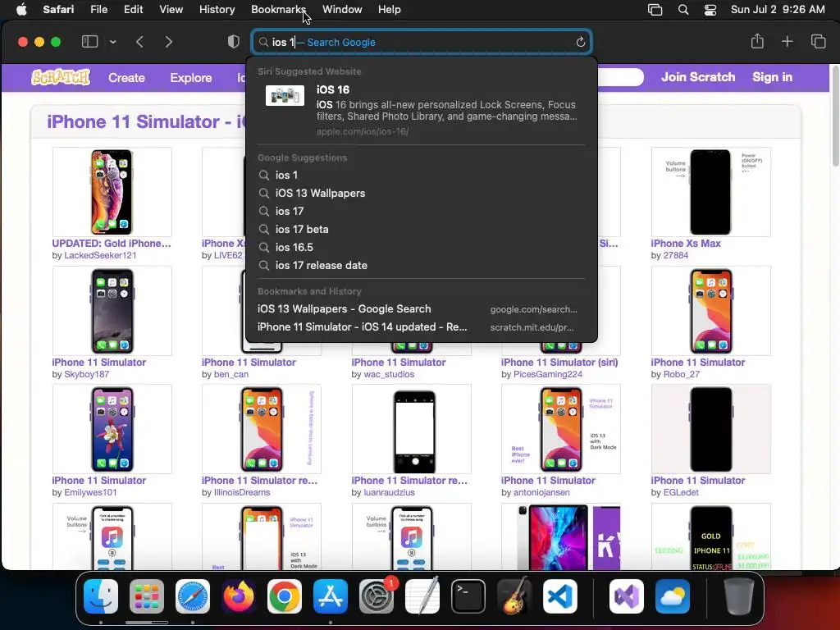Screen dimensions: 840x630
Task: Open the 'UPDATED: Gold iPhone...' project thumbnail
Action: 112,192
